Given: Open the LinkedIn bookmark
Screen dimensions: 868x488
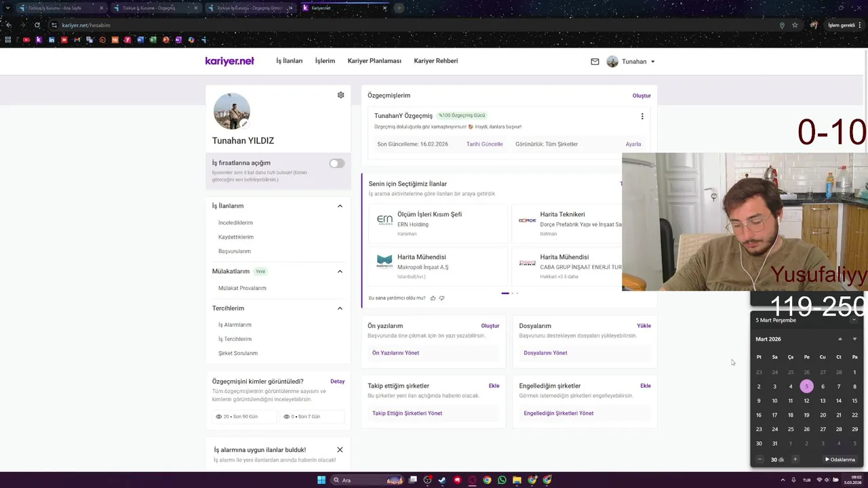Looking at the screenshot, I should point(52,40).
